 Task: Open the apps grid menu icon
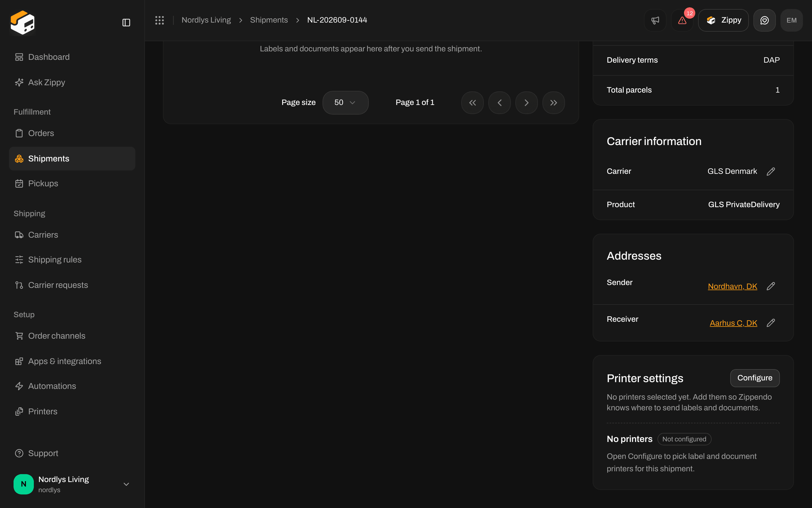pyautogui.click(x=159, y=20)
